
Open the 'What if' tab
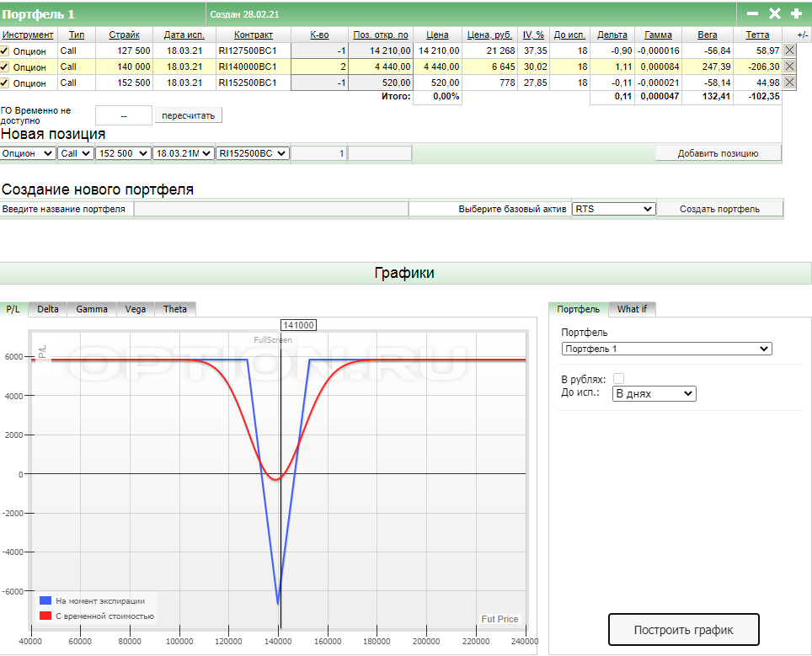(632, 309)
